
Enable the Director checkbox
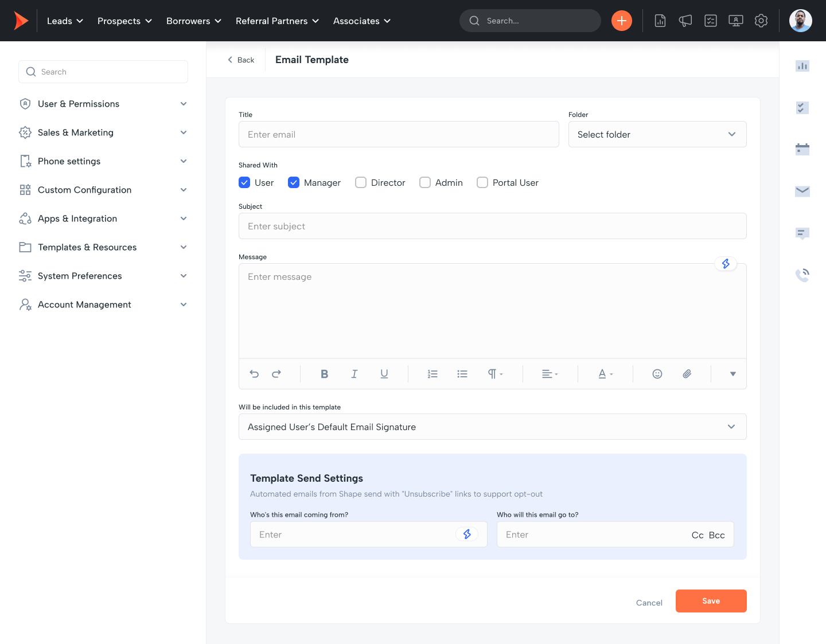361,182
